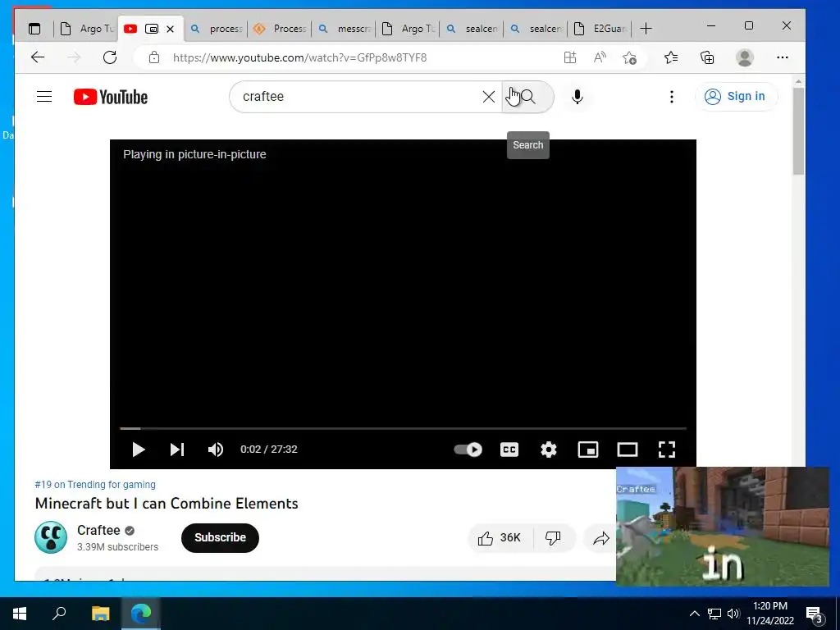
Task: Sign in to YouTube
Action: click(x=736, y=97)
